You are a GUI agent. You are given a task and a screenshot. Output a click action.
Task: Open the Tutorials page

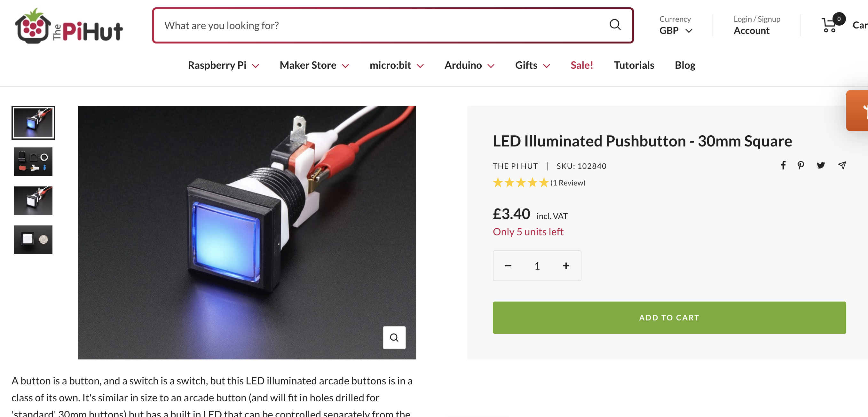(x=634, y=65)
